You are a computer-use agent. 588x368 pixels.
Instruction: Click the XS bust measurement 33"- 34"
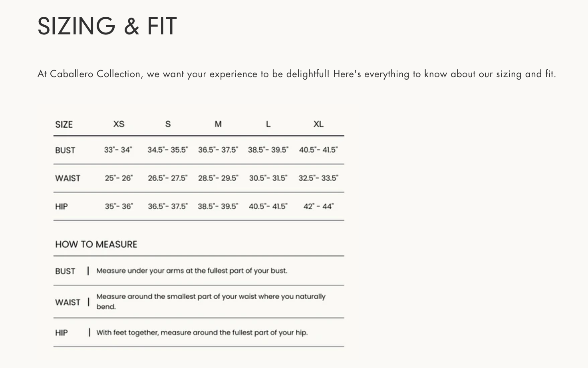118,150
